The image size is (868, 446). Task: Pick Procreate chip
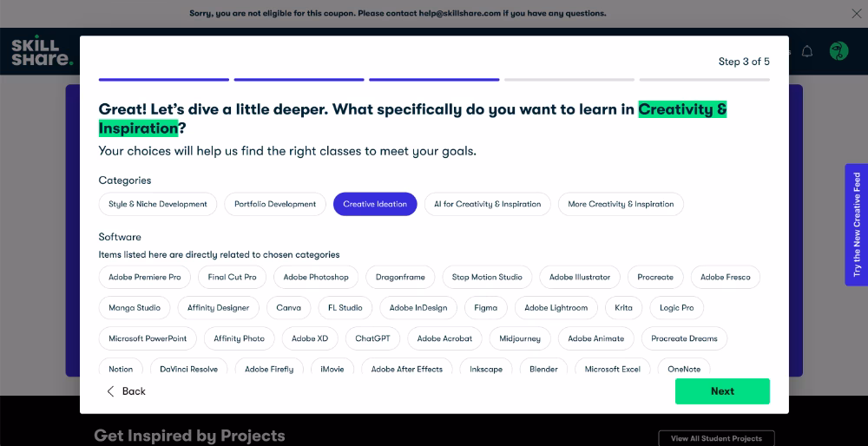pos(655,277)
